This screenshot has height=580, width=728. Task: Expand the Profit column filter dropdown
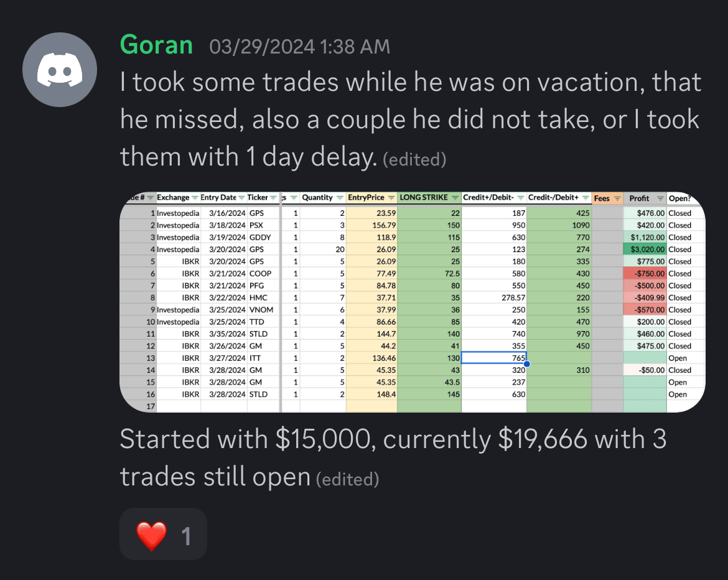[x=660, y=199]
